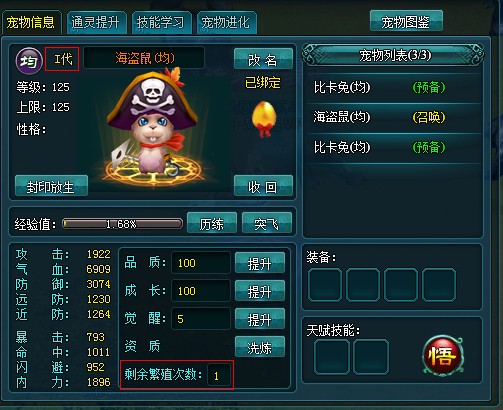
Task: Go to the 宠物进化 tab
Action: coord(226,23)
